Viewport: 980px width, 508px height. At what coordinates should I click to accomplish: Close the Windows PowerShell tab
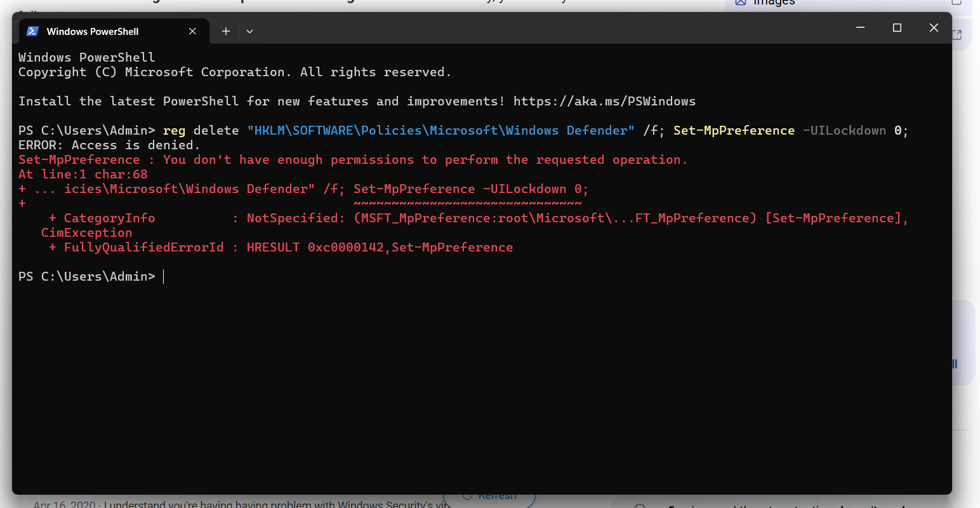click(x=192, y=31)
